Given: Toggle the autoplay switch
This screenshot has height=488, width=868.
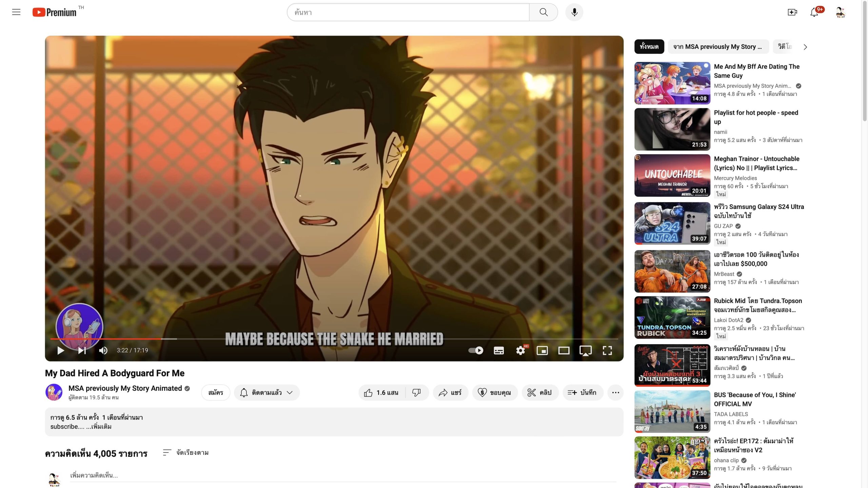Looking at the screenshot, I should click(x=476, y=350).
